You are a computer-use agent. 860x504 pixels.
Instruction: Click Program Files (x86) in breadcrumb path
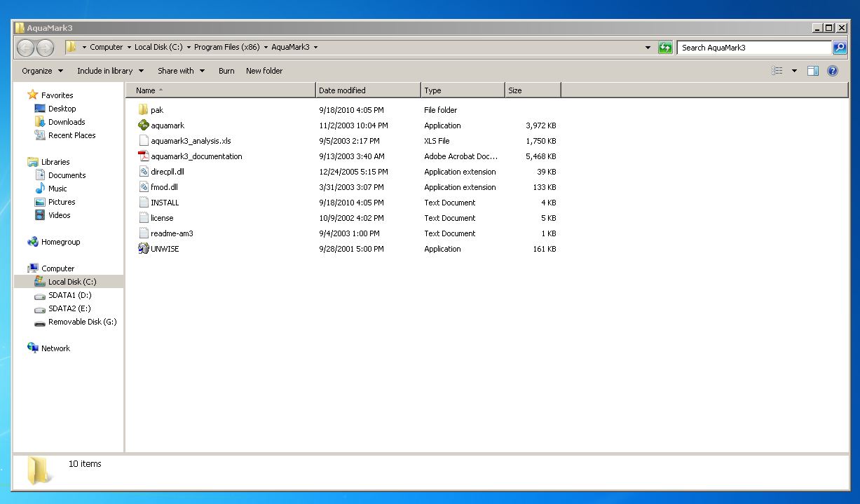coord(226,48)
